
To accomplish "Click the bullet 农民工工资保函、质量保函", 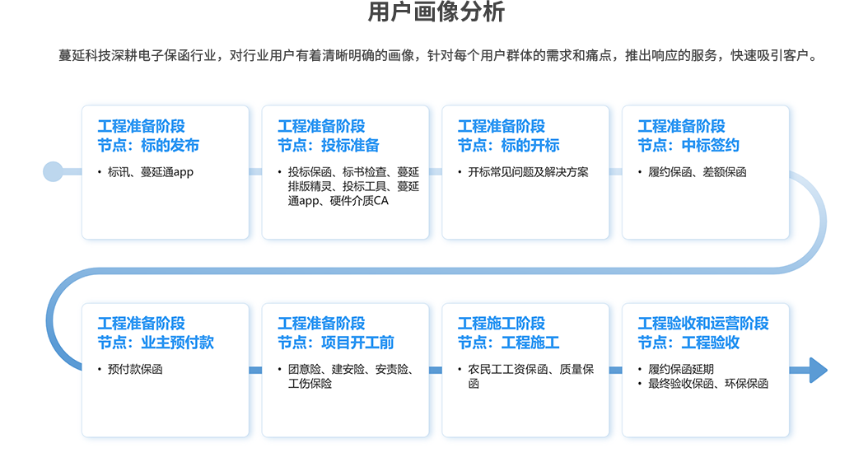I will pyautogui.click(x=531, y=376).
